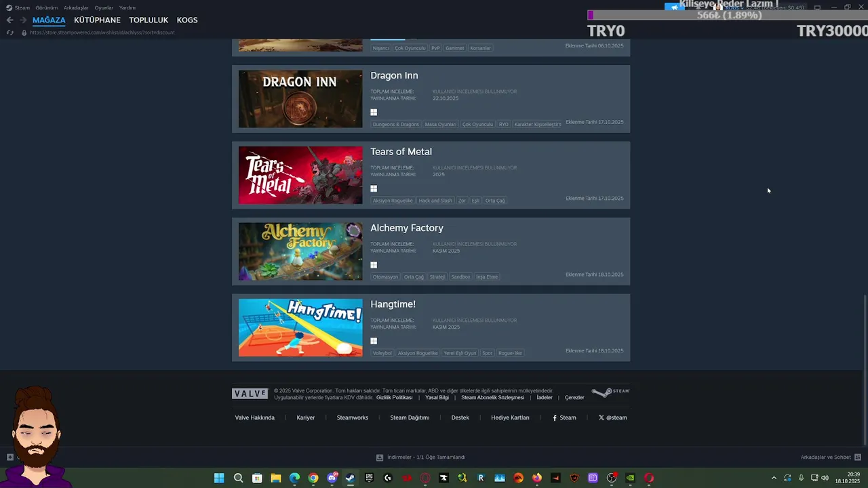Open the Dragon Inn game title
Viewport: 868px width, 488px height.
click(394, 75)
